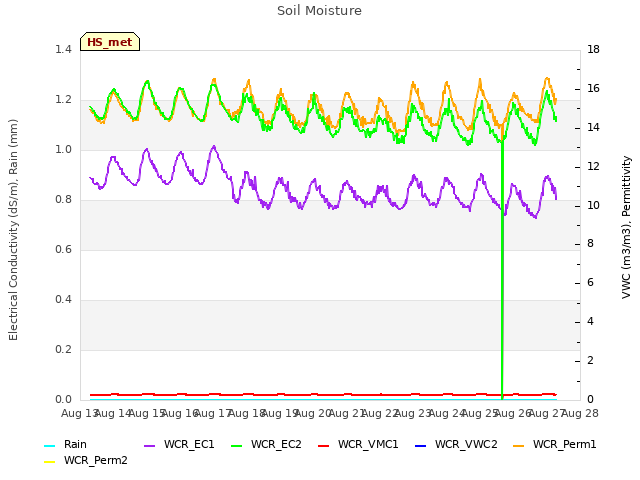The height and width of the screenshot is (480, 640).
Task: Click the 18 right axis tick label
Action: pyautogui.click(x=593, y=50)
